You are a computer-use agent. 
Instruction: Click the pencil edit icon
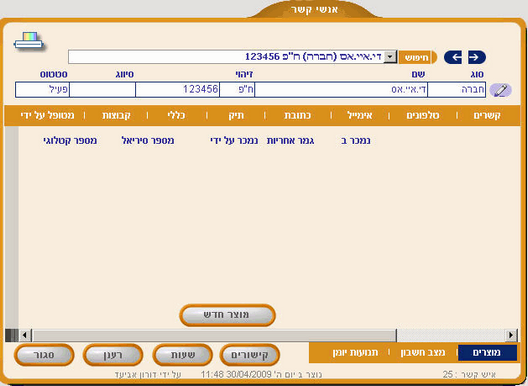tap(500, 90)
